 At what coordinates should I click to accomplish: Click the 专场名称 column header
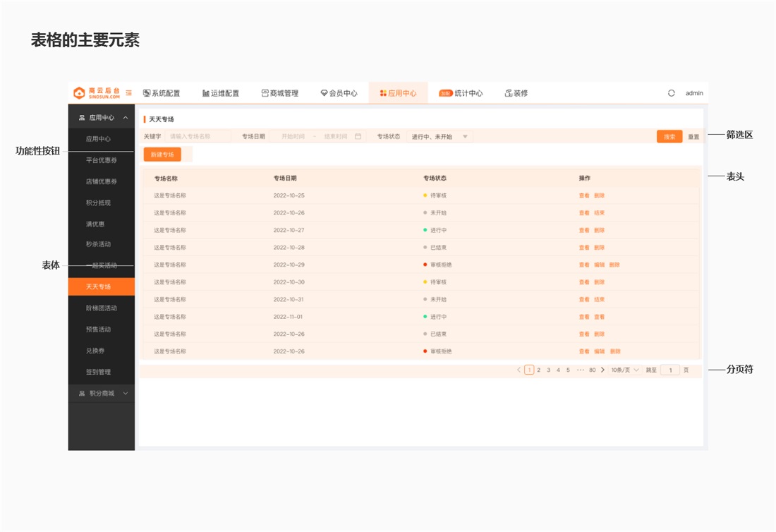click(x=166, y=179)
